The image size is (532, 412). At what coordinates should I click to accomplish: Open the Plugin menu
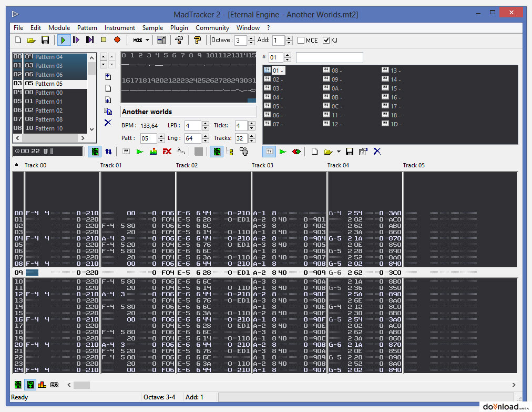coord(179,28)
